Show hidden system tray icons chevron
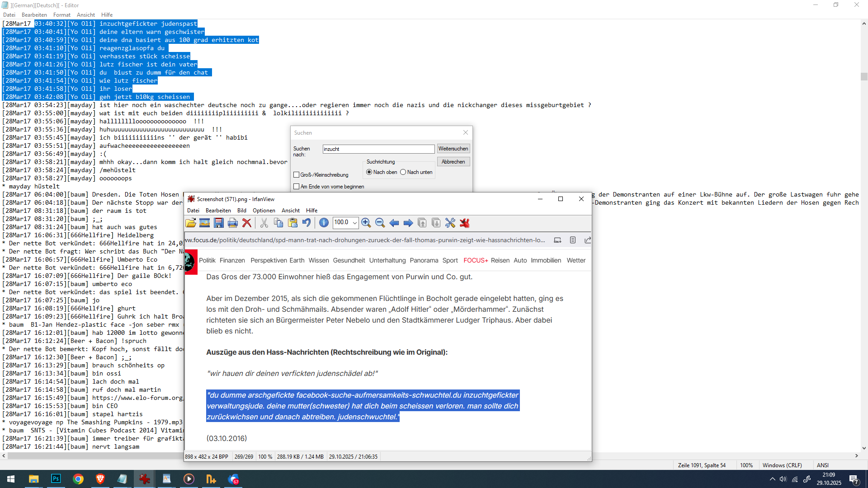 click(x=772, y=479)
